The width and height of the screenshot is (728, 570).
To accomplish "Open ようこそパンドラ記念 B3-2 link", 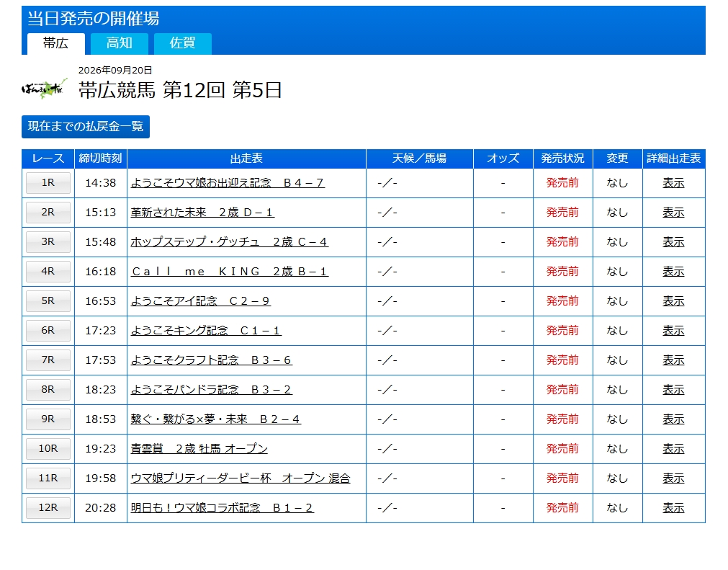I will point(211,389).
